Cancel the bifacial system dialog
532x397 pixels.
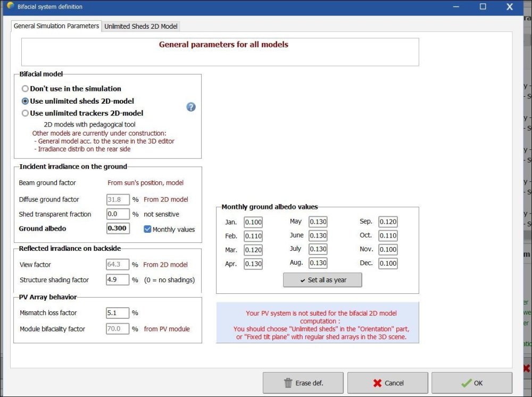[x=387, y=383]
